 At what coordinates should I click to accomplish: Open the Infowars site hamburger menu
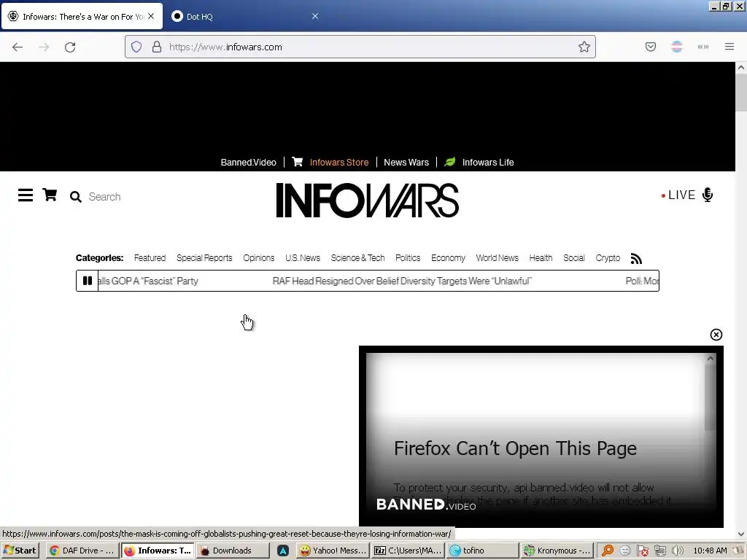coord(26,195)
